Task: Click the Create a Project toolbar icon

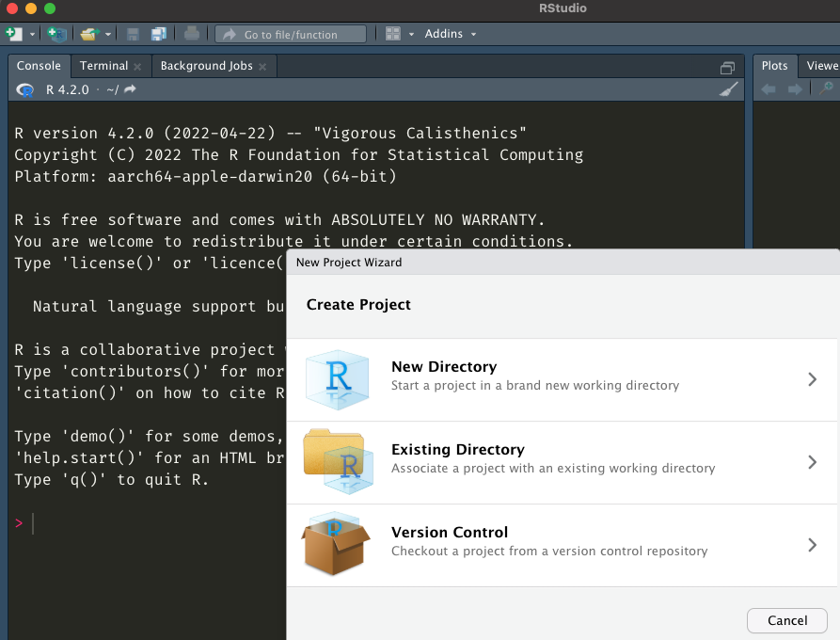Action: [57, 34]
